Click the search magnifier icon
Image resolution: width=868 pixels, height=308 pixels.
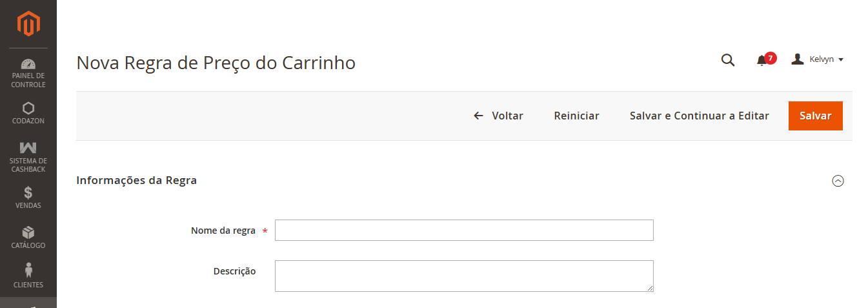(x=727, y=60)
